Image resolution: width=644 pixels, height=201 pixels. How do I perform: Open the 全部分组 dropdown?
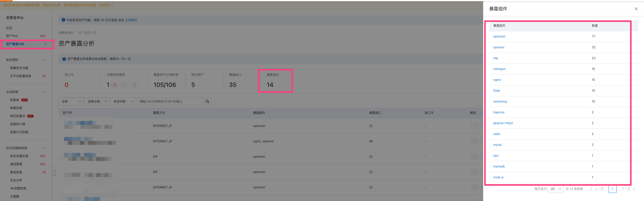point(97,102)
